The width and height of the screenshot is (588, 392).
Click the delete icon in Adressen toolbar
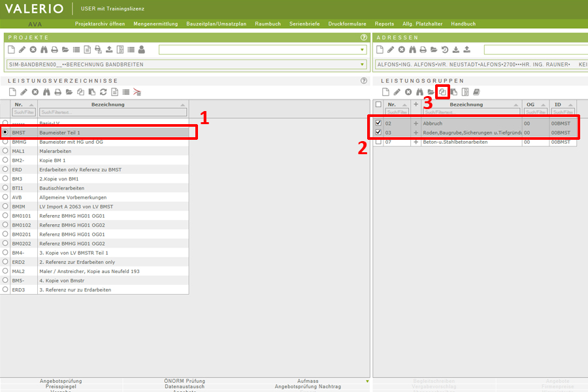[401, 50]
